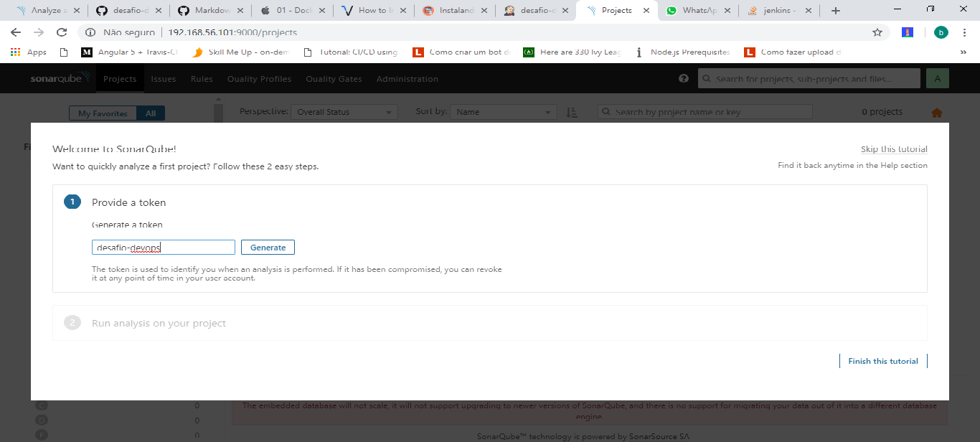This screenshot has width=980, height=442.
Task: Open the user avatar A menu
Action: [x=938, y=79]
